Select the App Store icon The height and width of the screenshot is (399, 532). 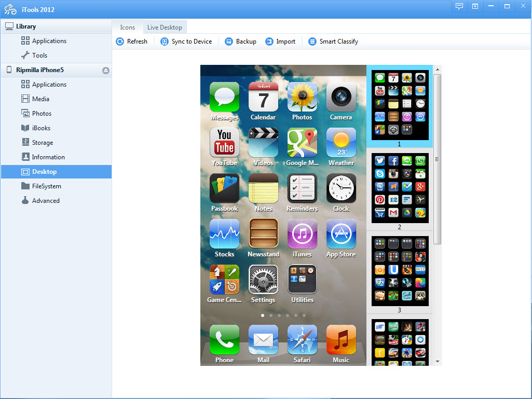click(341, 234)
